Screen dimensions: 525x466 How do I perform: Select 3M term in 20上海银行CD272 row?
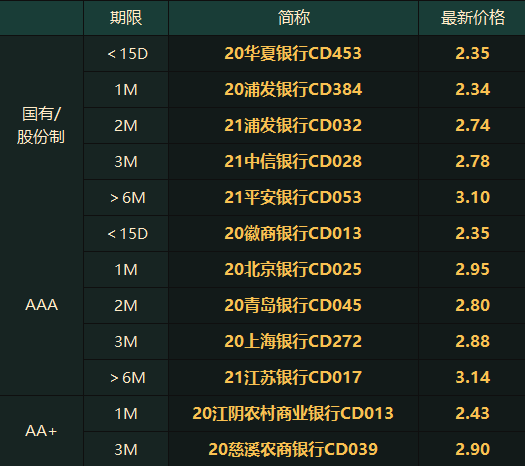pyautogui.click(x=126, y=341)
